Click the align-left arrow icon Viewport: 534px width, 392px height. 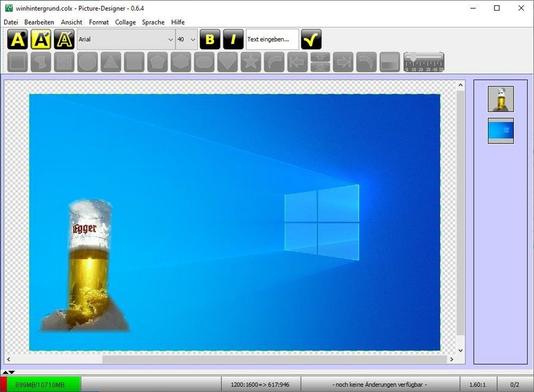pos(298,62)
